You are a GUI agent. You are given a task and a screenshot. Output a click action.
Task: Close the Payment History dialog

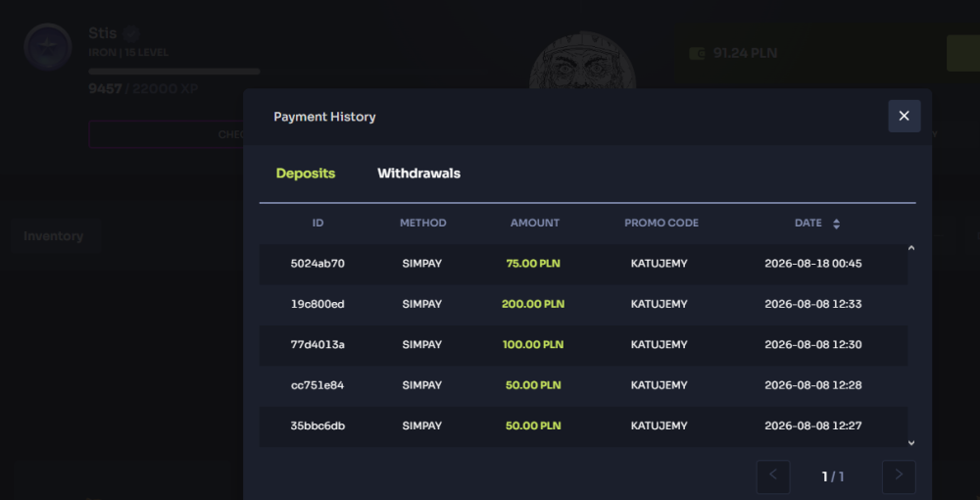tap(904, 116)
